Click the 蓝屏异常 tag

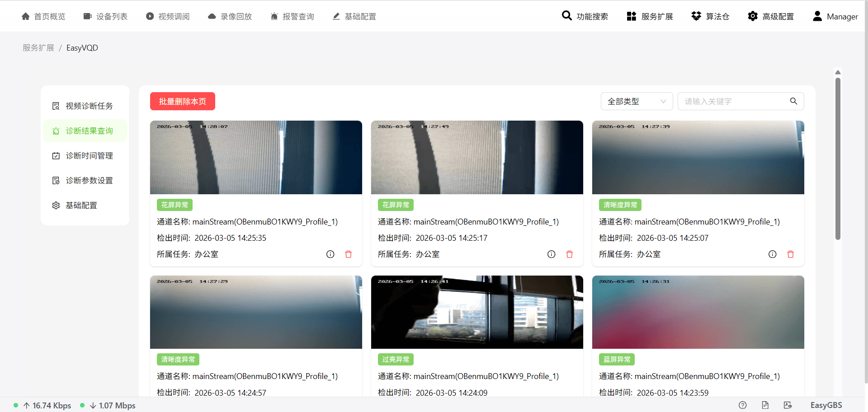pos(617,359)
